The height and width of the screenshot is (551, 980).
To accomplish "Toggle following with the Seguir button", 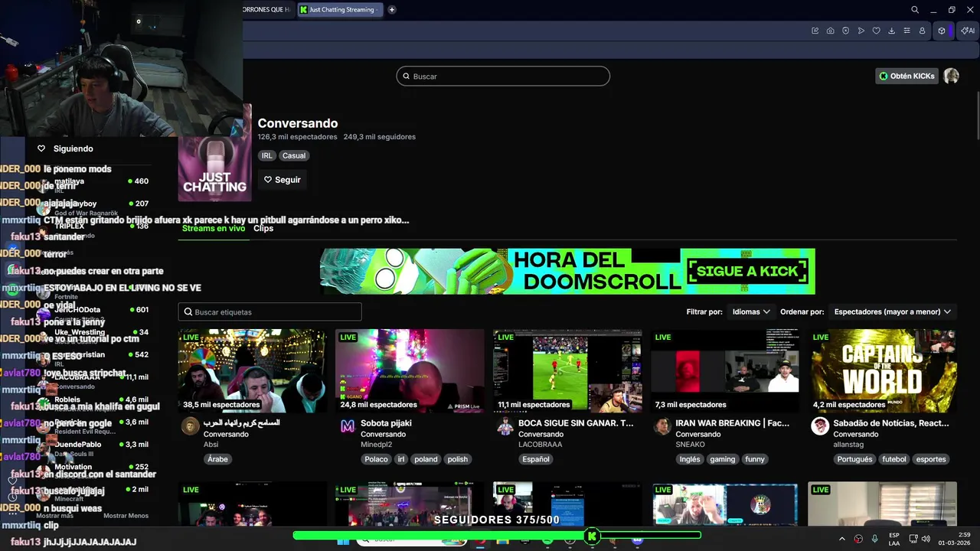I will click(x=283, y=180).
